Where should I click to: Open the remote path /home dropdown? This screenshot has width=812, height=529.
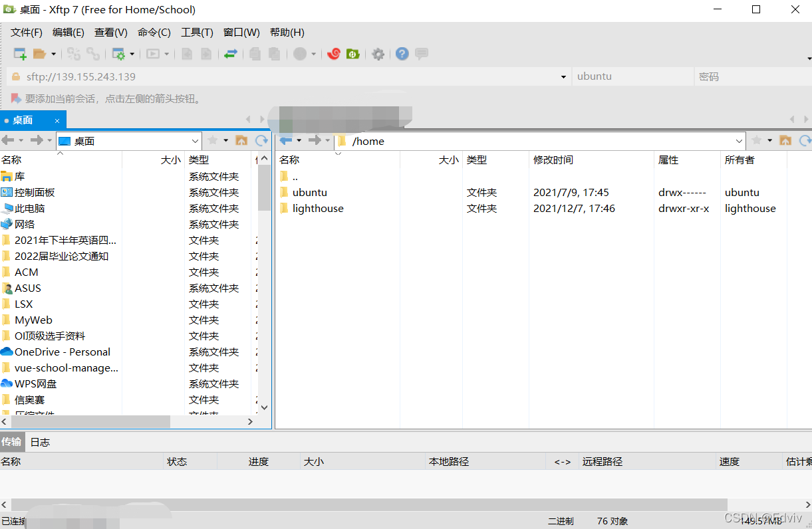click(740, 141)
